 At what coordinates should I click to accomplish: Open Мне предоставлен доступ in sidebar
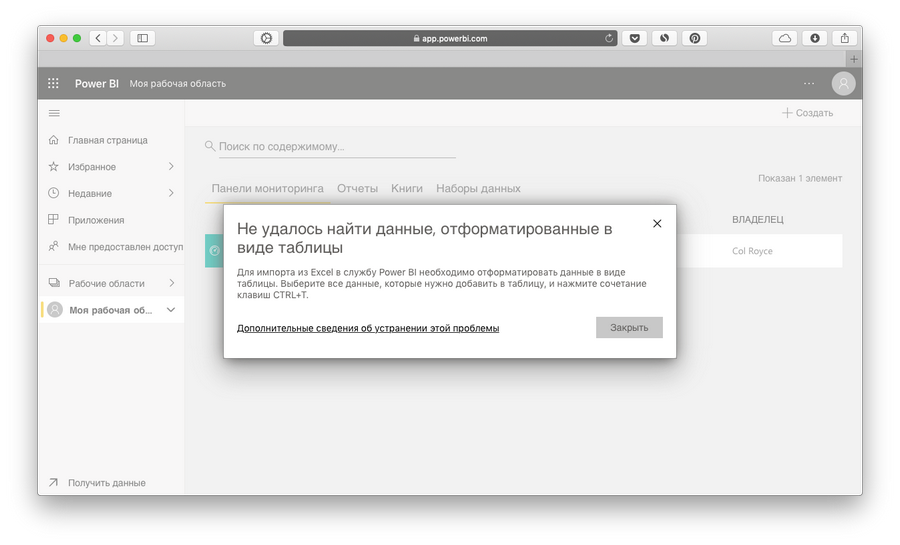pos(126,247)
